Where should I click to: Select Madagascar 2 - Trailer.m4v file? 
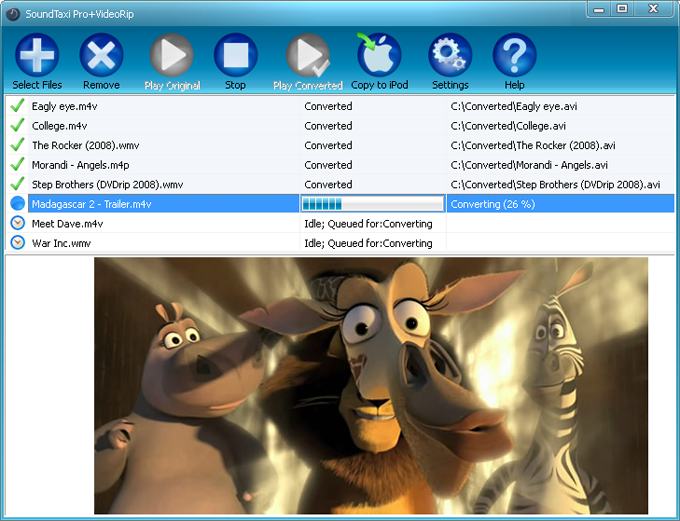(x=91, y=204)
